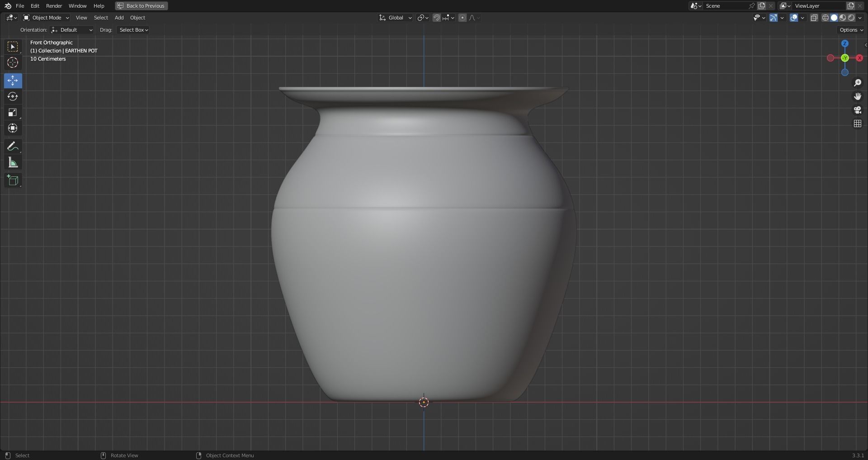Open the Drag Select Box dropdown
Image resolution: width=868 pixels, height=460 pixels.
(x=133, y=30)
